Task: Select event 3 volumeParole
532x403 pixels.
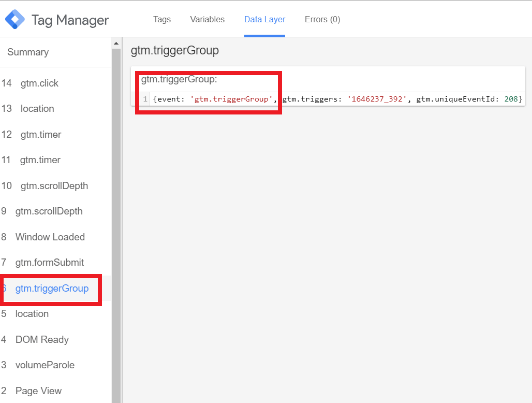Action: tap(55, 365)
